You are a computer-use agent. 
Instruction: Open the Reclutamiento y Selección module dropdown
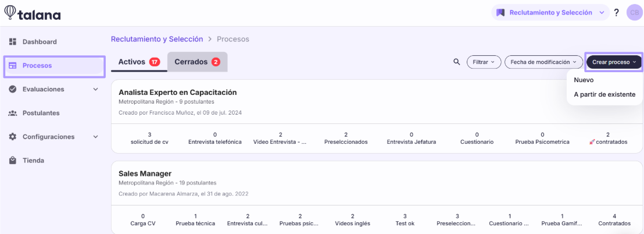click(550, 13)
